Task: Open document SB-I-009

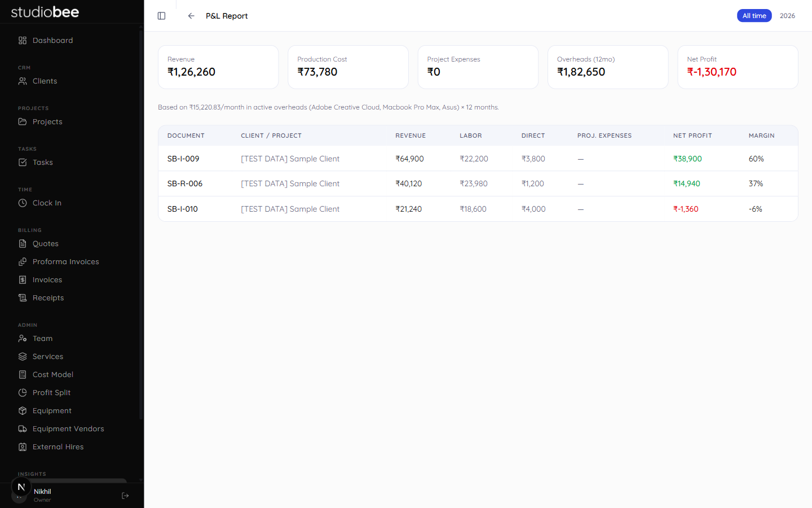Action: [183, 159]
